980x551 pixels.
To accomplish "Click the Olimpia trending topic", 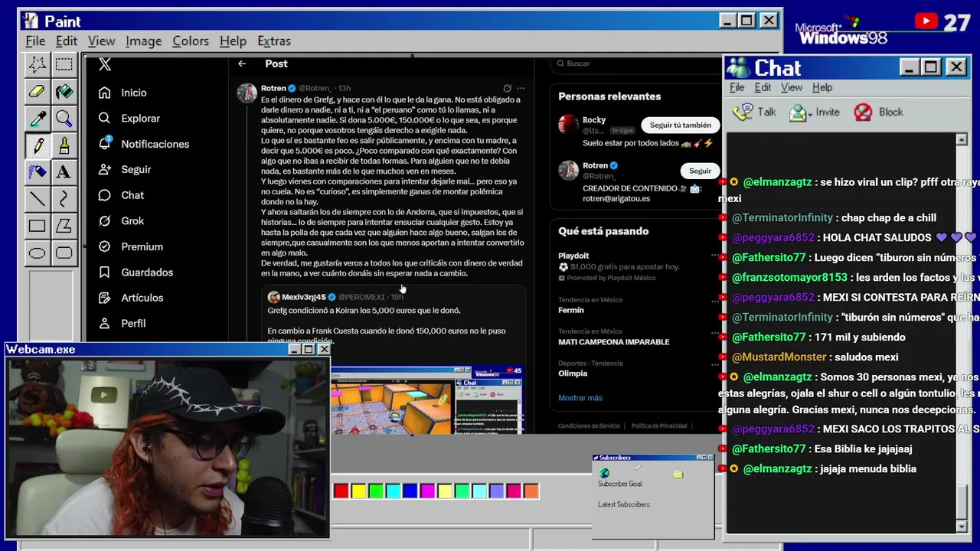I will click(573, 373).
